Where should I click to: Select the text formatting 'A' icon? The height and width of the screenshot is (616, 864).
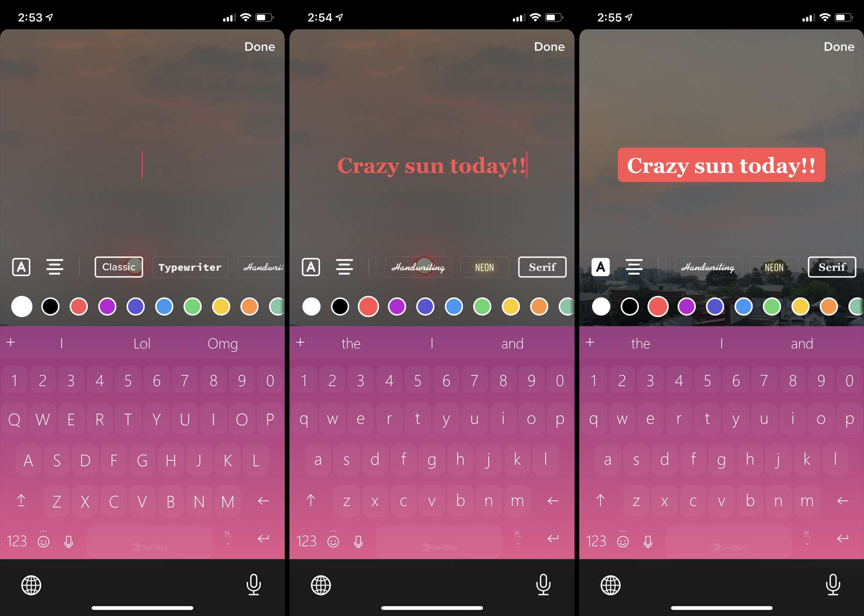21,267
